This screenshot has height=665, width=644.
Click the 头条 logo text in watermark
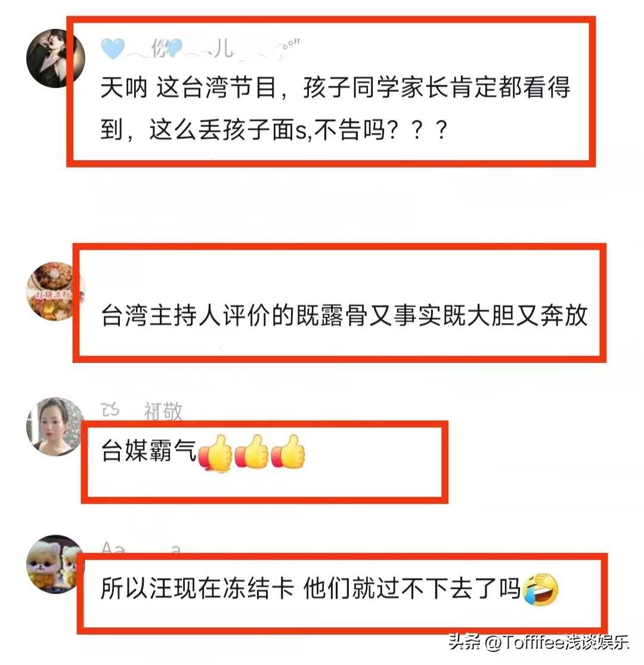(x=465, y=642)
